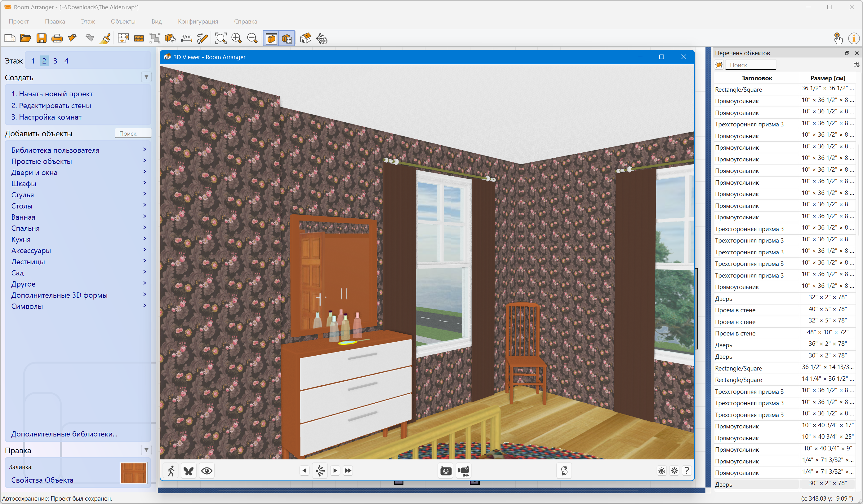This screenshot has width=863, height=504.
Task: Open the 3D house view icon
Action: point(305,38)
